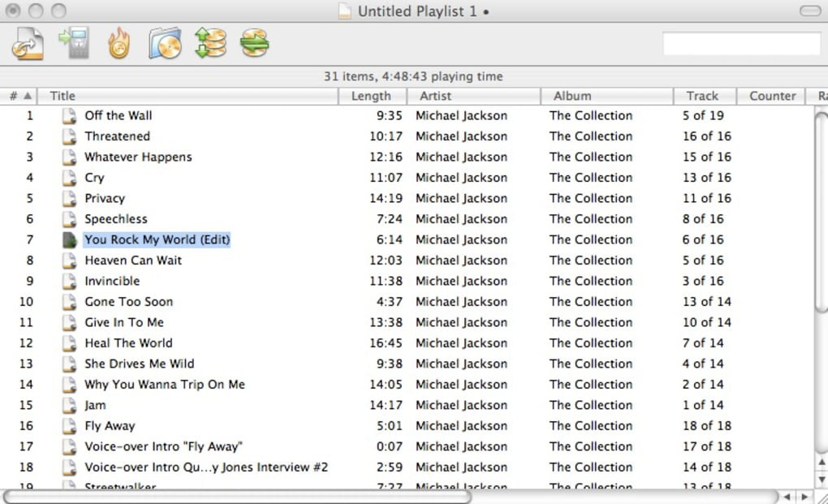
Task: Click the file icon beside Heaven Can Wait
Action: [69, 261]
